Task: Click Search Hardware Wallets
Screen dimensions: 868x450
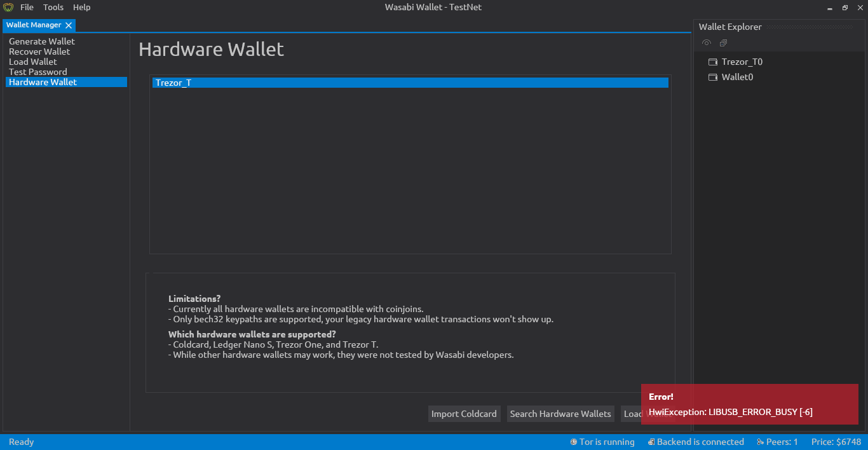Action: [x=560, y=413]
